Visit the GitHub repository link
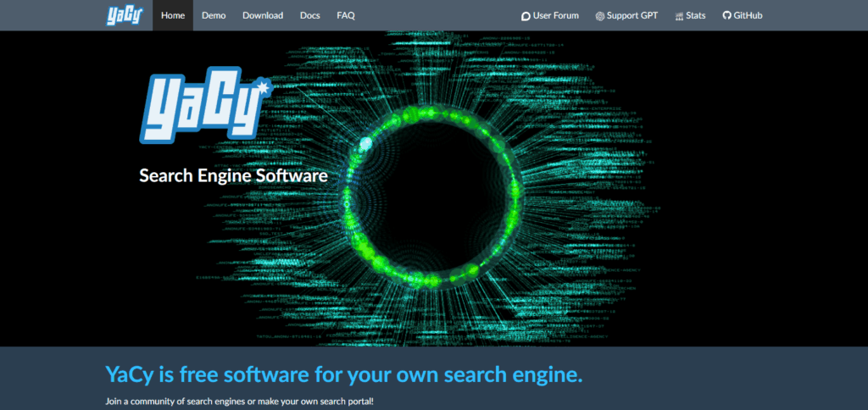868x410 pixels. click(x=743, y=15)
